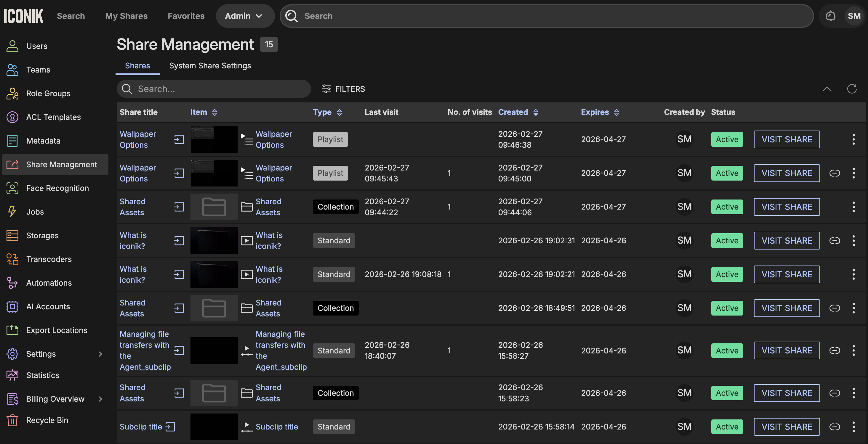Open share icon beside first Shared Assets title

tap(179, 207)
